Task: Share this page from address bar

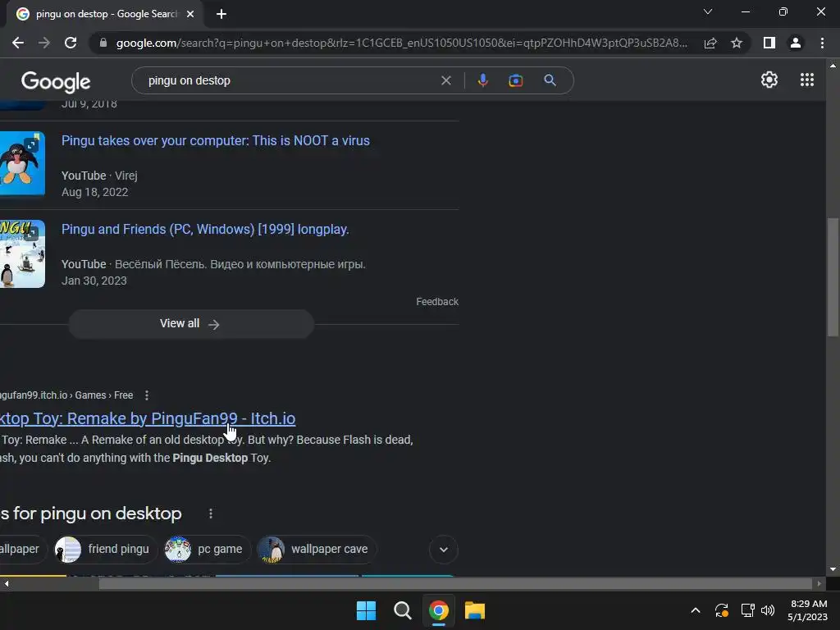Action: (710, 43)
